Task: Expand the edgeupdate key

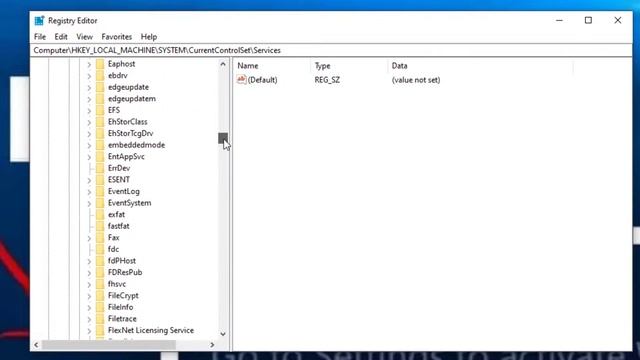Action: (x=89, y=87)
